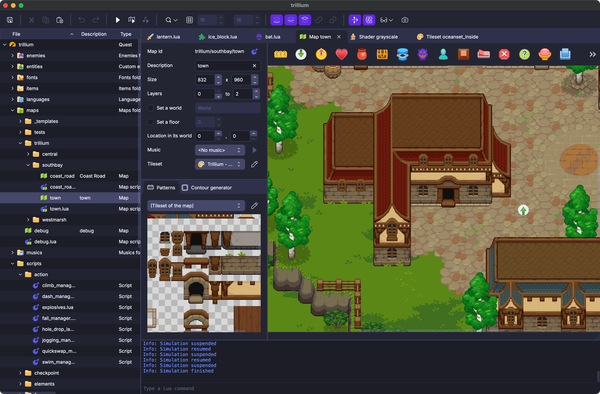
Task: Select the purple monster enemy entity tool
Action: pyautogui.click(x=422, y=54)
